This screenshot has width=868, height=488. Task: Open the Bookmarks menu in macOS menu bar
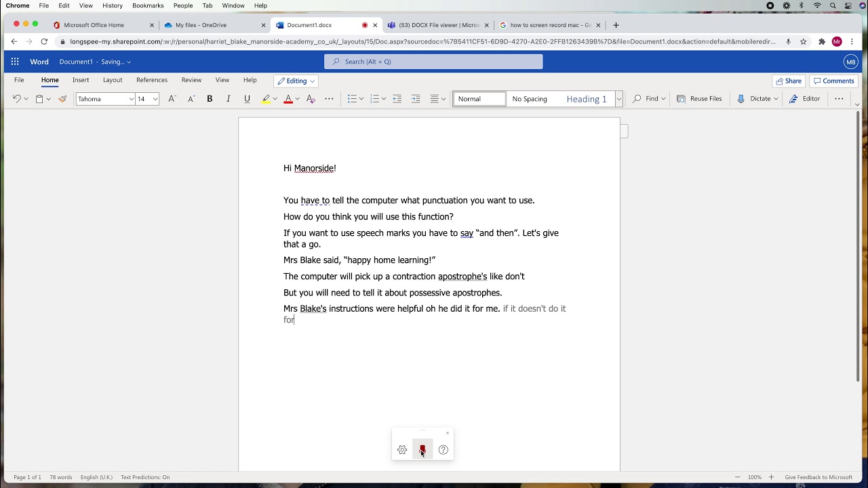148,5
